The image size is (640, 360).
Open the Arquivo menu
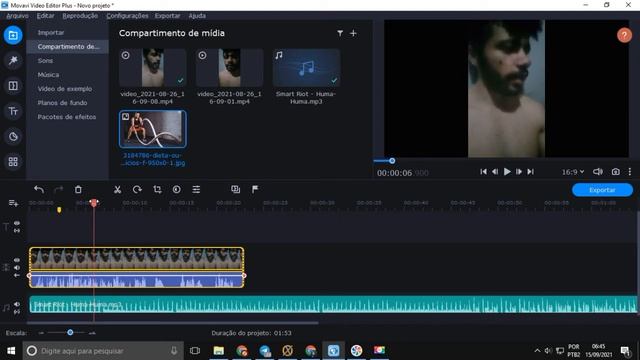(18, 16)
